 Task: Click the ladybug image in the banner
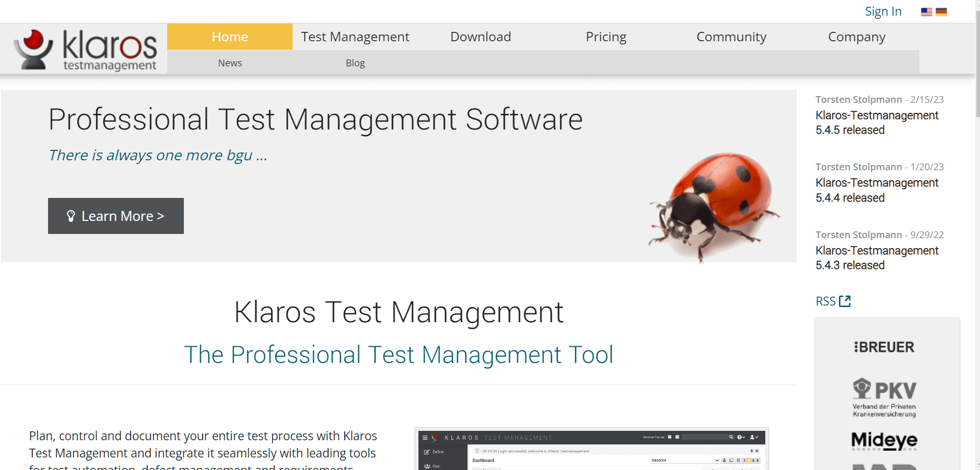coord(714,206)
